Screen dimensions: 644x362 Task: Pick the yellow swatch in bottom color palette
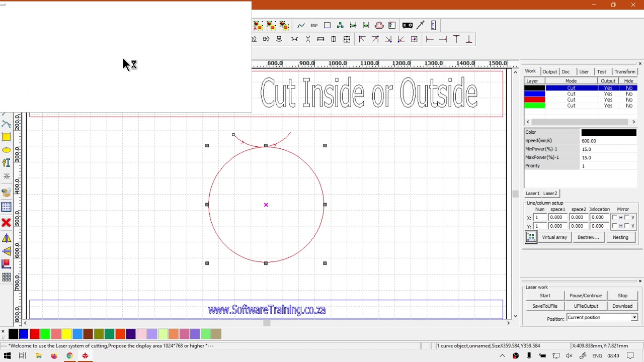tap(66, 334)
